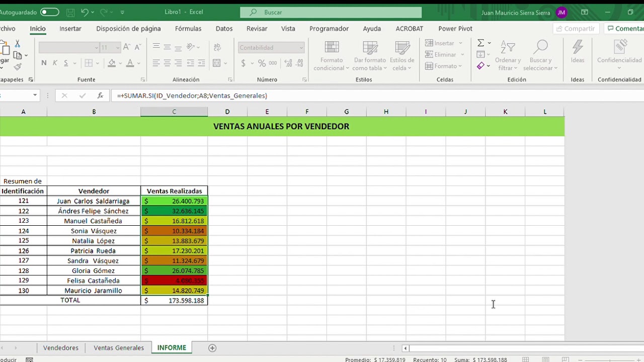
Task: Open the Formato cells menu
Action: click(x=443, y=66)
